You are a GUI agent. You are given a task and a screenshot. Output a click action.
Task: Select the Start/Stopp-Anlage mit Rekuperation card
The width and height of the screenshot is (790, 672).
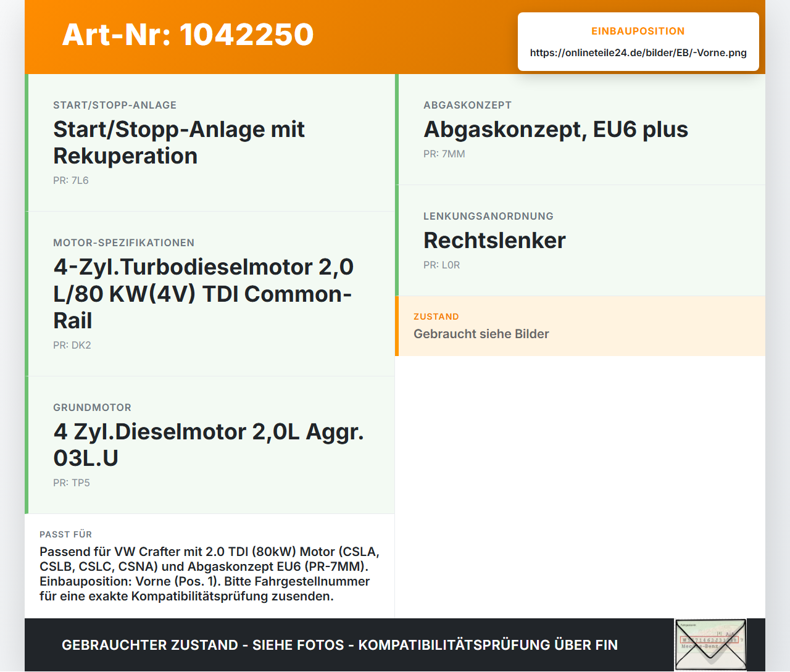(210, 143)
